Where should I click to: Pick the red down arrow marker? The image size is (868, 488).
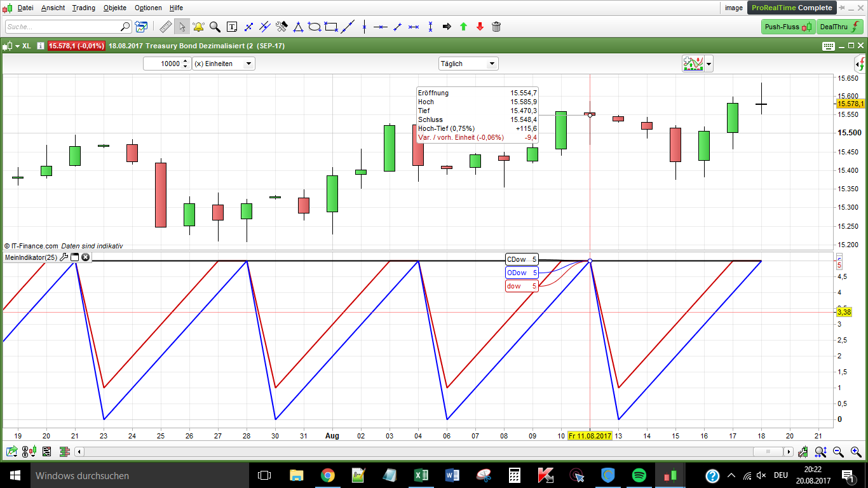click(480, 27)
